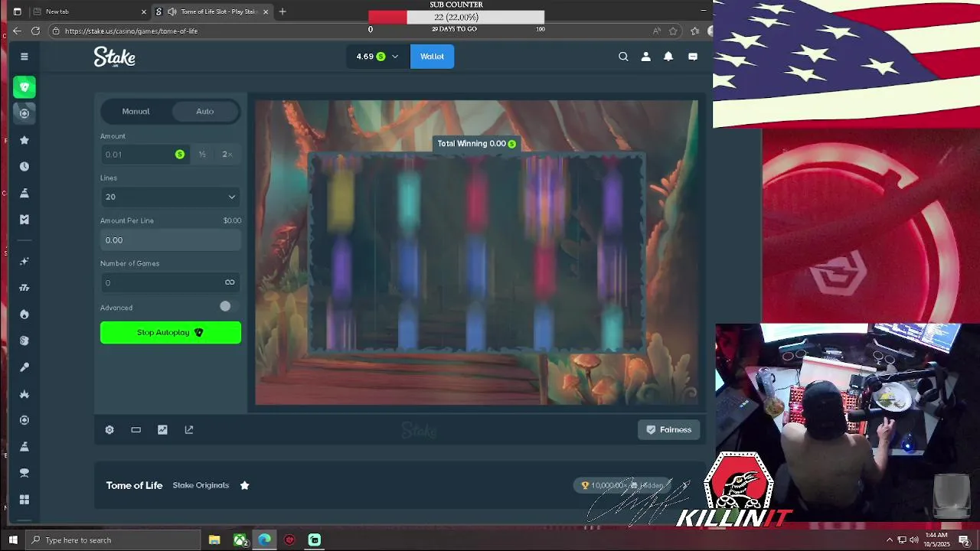Click the infinity icon in Number of Games
Screen dimensions: 980x551
[230, 282]
